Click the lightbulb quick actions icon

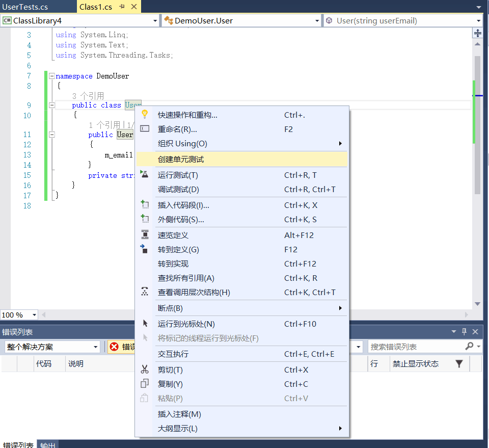point(145,114)
